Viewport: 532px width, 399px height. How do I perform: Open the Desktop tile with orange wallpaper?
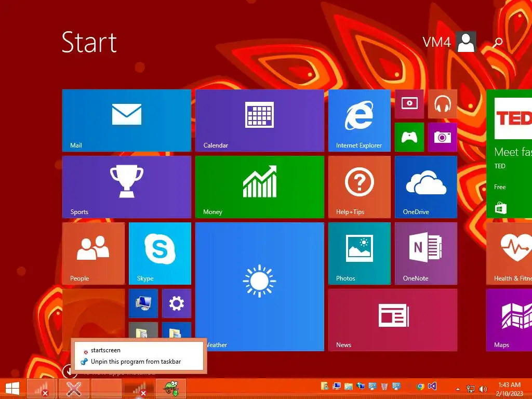coord(94,313)
